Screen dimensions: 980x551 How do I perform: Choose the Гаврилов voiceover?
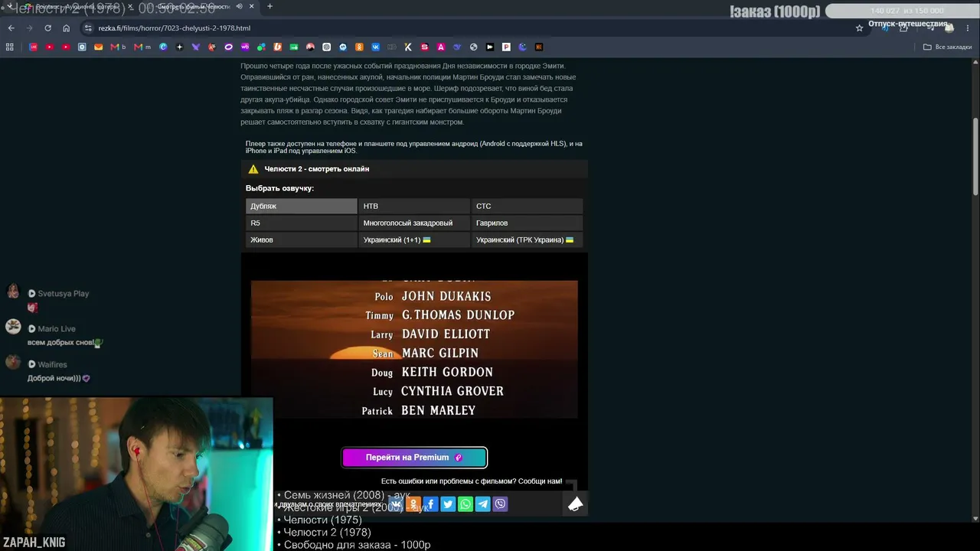pos(527,223)
